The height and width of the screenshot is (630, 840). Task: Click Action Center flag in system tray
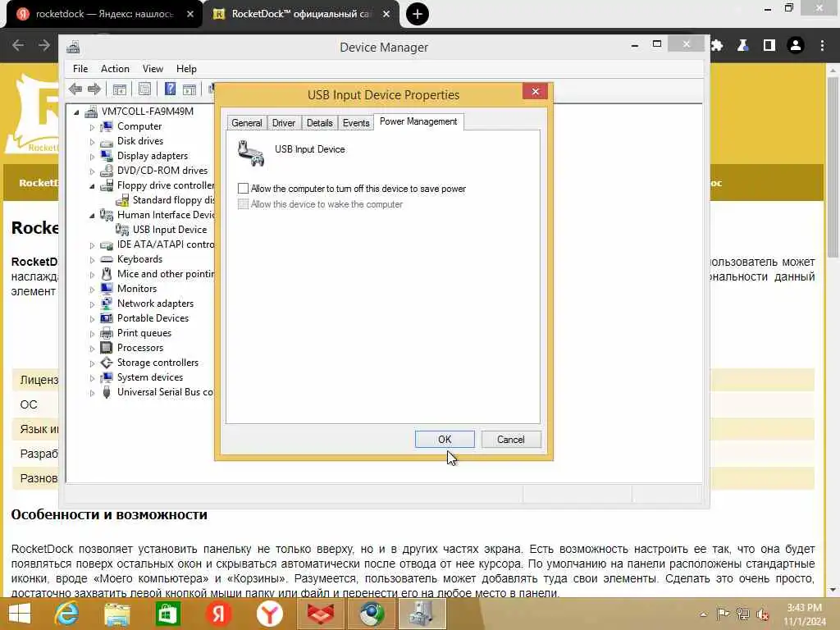pyautogui.click(x=724, y=614)
